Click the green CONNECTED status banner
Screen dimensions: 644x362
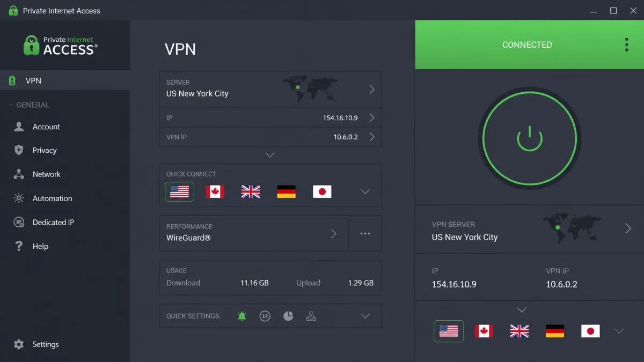530,45
